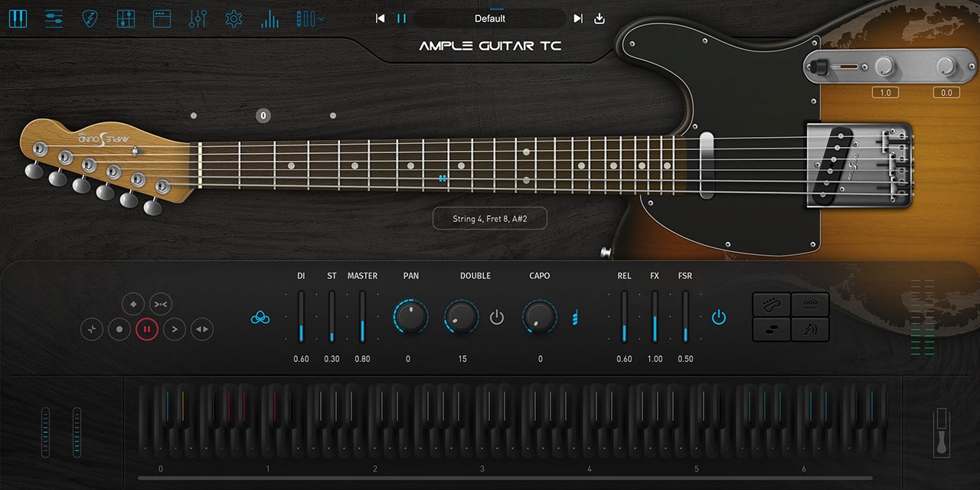Toggle the DOUBLE power switch
The width and height of the screenshot is (980, 490).
[497, 317]
